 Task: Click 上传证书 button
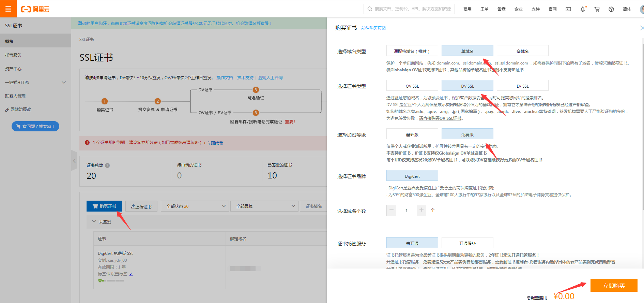(x=141, y=206)
